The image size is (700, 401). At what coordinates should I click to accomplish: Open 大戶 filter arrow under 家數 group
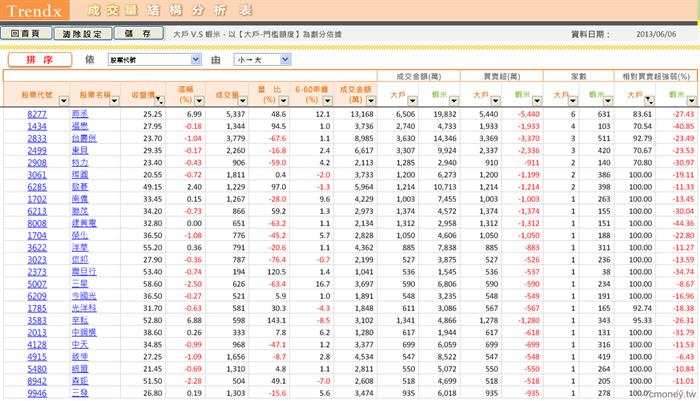(x=573, y=100)
